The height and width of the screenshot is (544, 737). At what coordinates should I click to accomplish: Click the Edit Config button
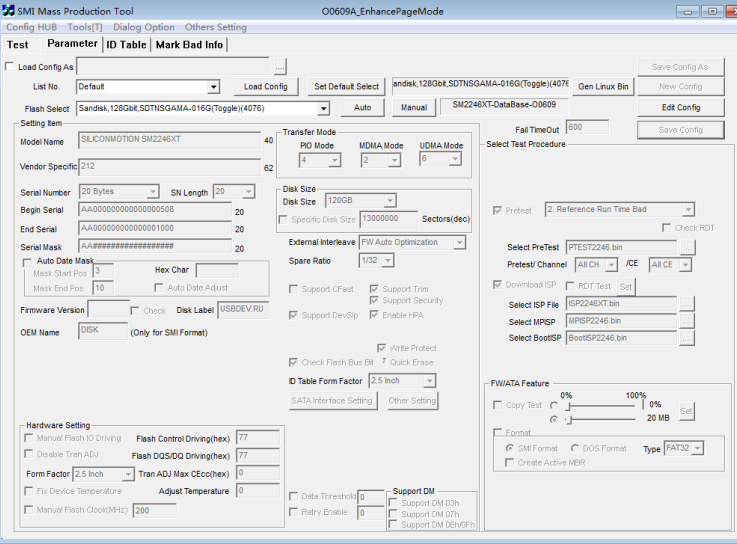pyautogui.click(x=681, y=108)
